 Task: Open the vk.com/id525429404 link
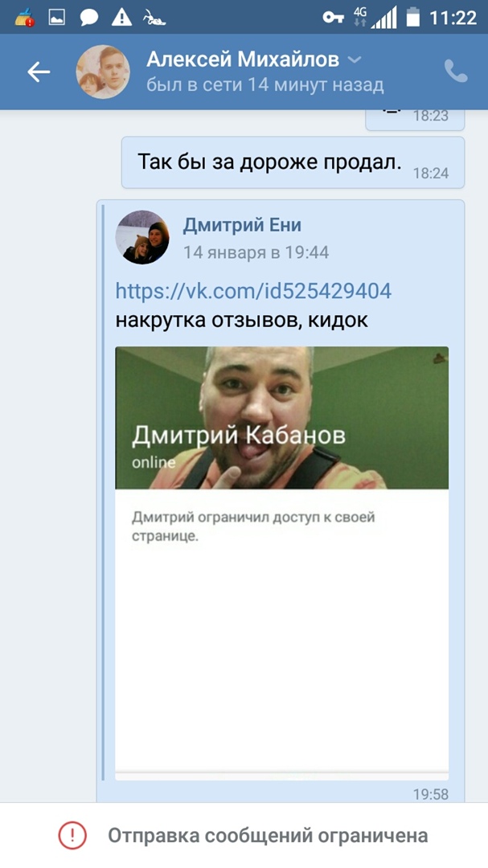click(x=253, y=291)
